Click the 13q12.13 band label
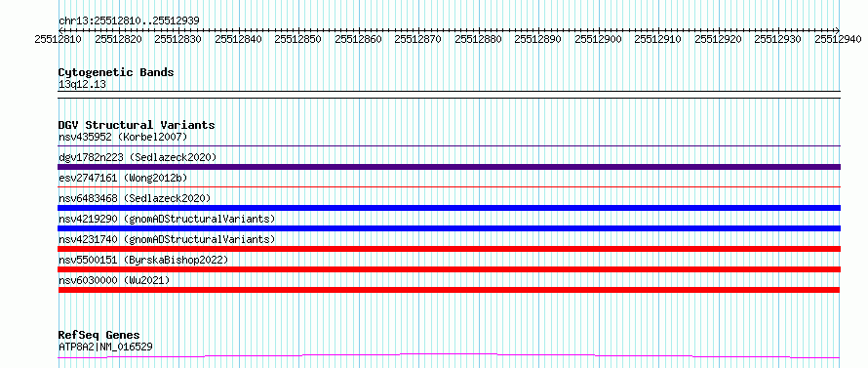 [x=82, y=85]
